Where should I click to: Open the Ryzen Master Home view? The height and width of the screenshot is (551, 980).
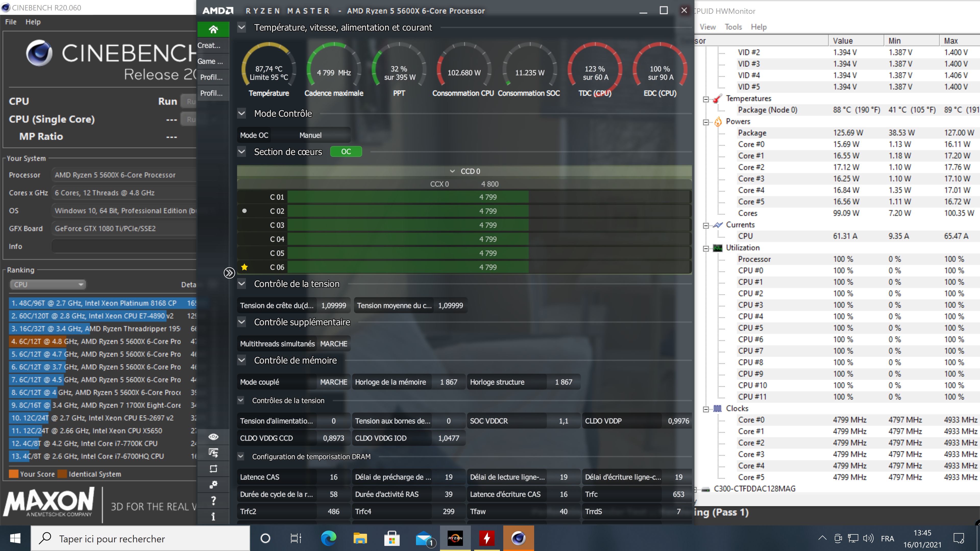click(x=213, y=29)
